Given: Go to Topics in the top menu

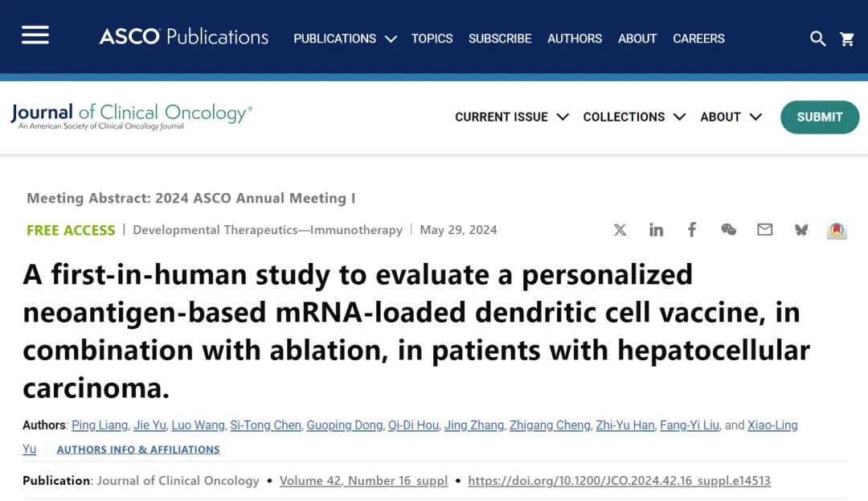Looking at the screenshot, I should click(x=432, y=39).
